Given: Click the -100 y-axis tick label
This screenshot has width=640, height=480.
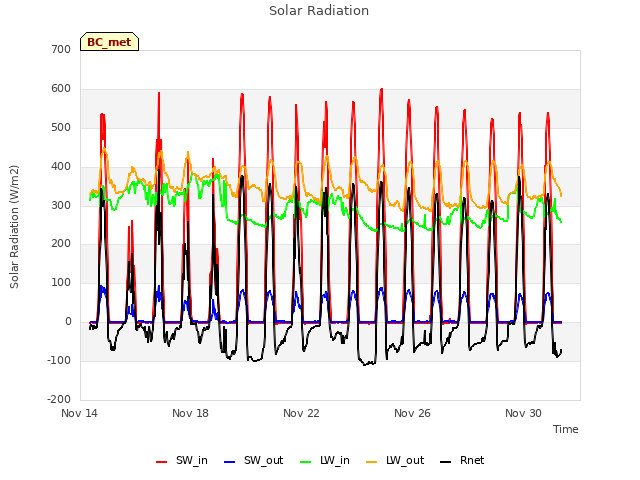Looking at the screenshot, I should [59, 360].
